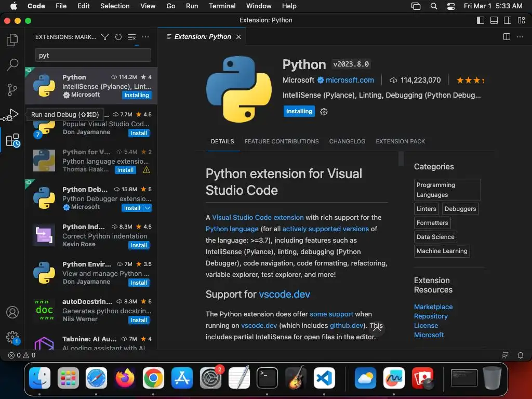Screen dimensions: 532x399
Task: Open the Terminal menu
Action: pos(222,6)
